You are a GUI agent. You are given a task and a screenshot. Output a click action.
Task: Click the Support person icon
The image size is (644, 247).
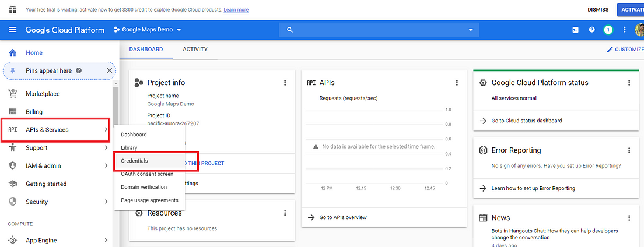tap(13, 148)
